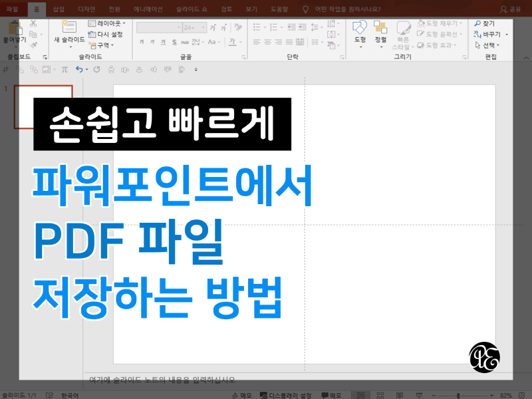Image resolution: width=532 pixels, height=399 pixels.
Task: Click the Cut scissors icon
Action: 33,23
